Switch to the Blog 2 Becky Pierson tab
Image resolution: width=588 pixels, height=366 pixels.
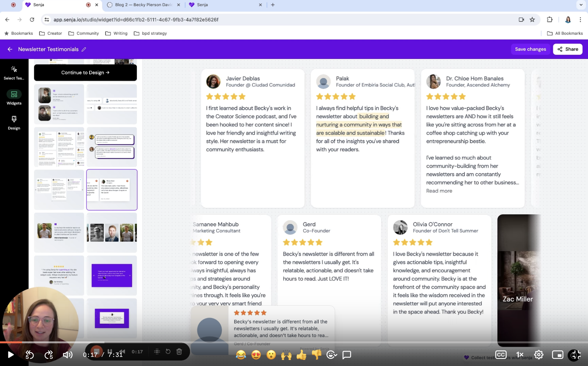click(144, 5)
